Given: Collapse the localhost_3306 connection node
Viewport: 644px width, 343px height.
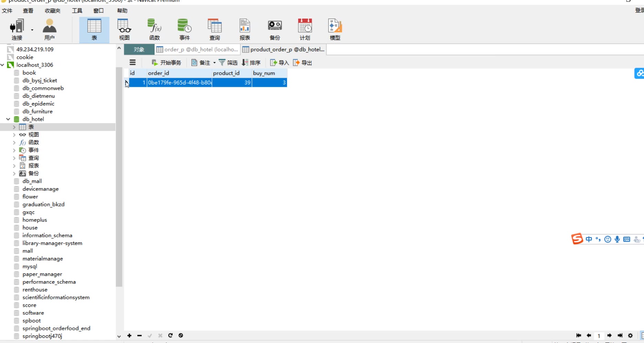Looking at the screenshot, I should (3, 65).
